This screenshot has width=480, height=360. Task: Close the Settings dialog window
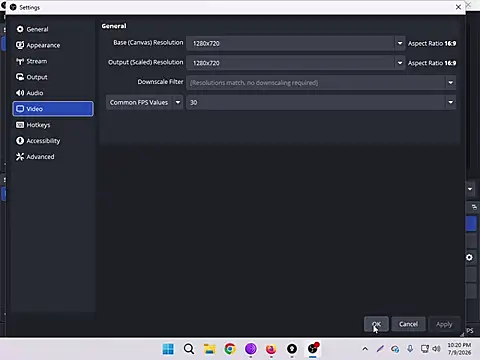click(458, 7)
